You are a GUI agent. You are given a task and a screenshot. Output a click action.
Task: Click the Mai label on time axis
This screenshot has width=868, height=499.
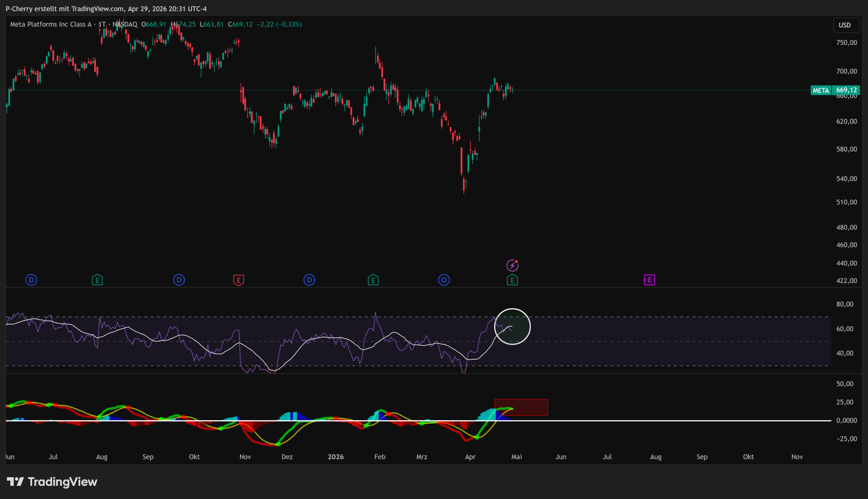pos(516,457)
